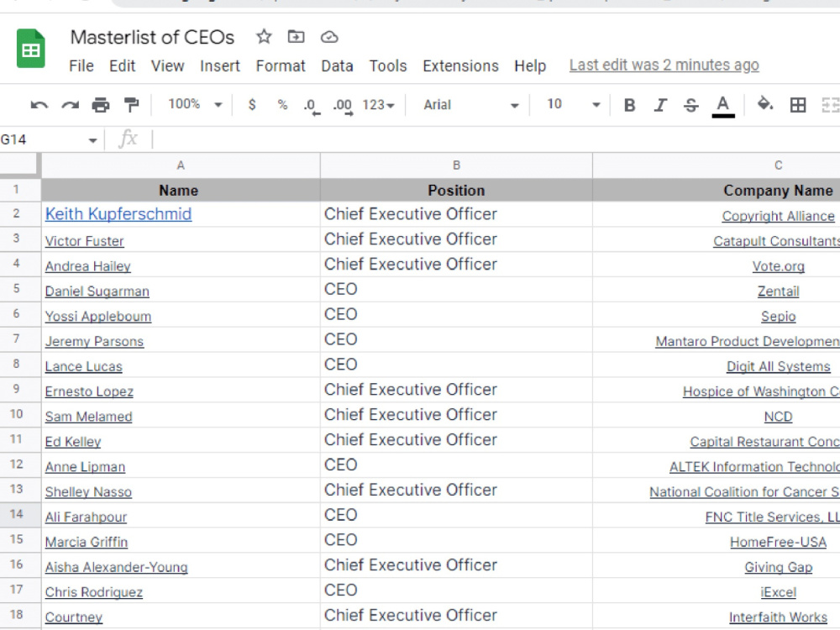Open the Zentail company link
This screenshot has width=840, height=630.
(x=778, y=291)
